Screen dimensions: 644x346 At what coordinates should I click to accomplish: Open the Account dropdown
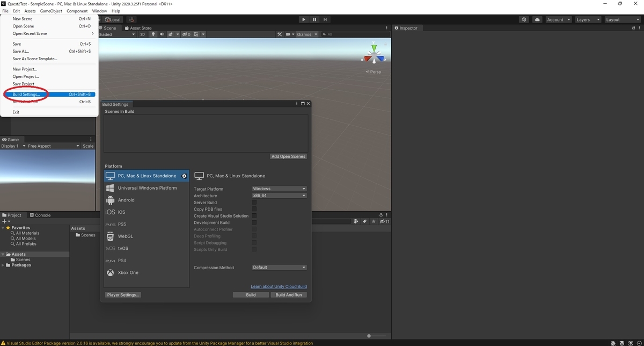point(558,19)
